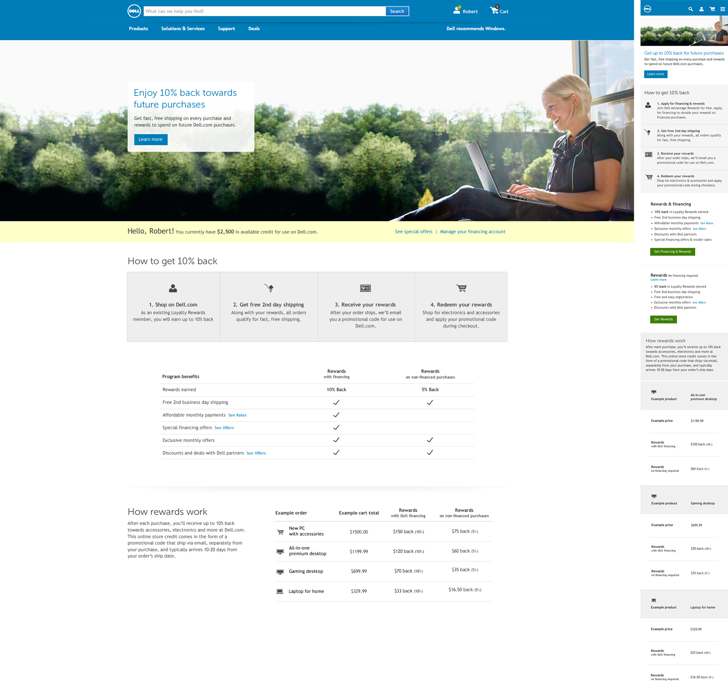This screenshot has width=728, height=700.
Task: Click the mobile hero banner image
Action: 684,31
